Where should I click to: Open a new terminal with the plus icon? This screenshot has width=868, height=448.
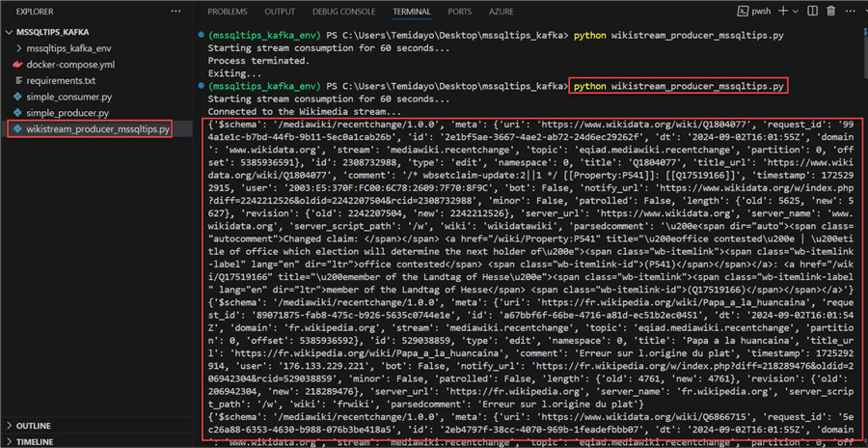pos(784,11)
